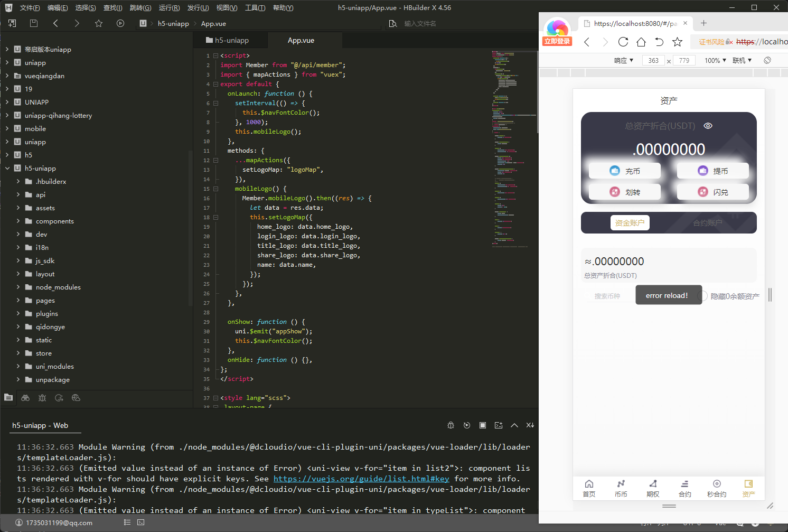Click the browser home icon
788x532 pixels.
(x=641, y=42)
